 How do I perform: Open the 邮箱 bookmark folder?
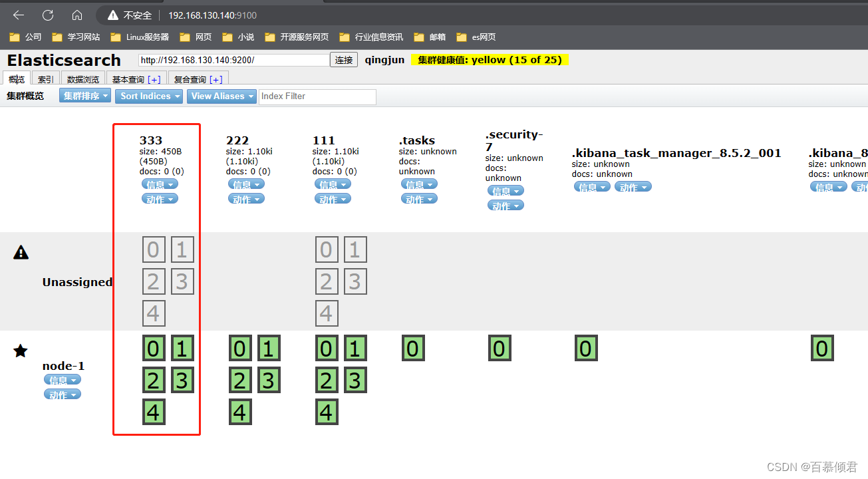430,37
